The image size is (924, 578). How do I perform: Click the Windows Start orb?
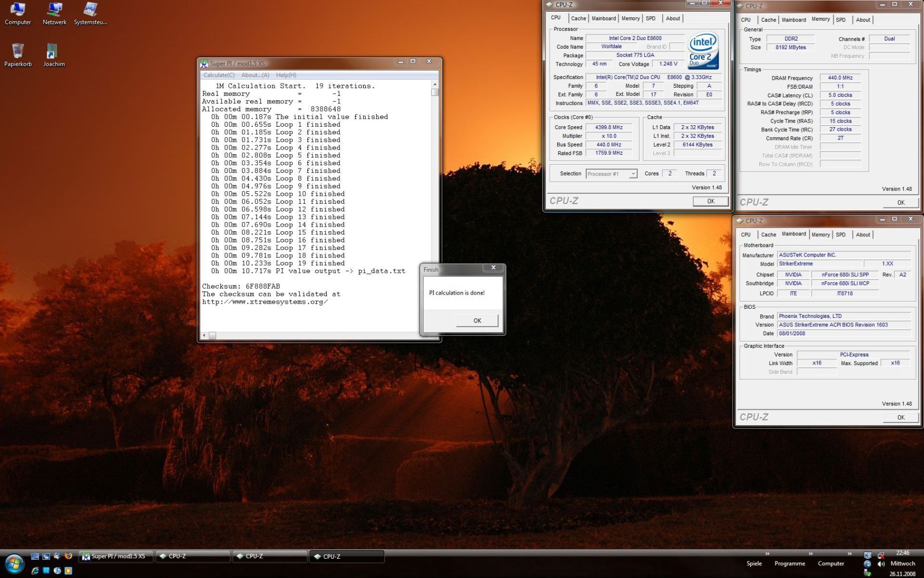point(15,564)
